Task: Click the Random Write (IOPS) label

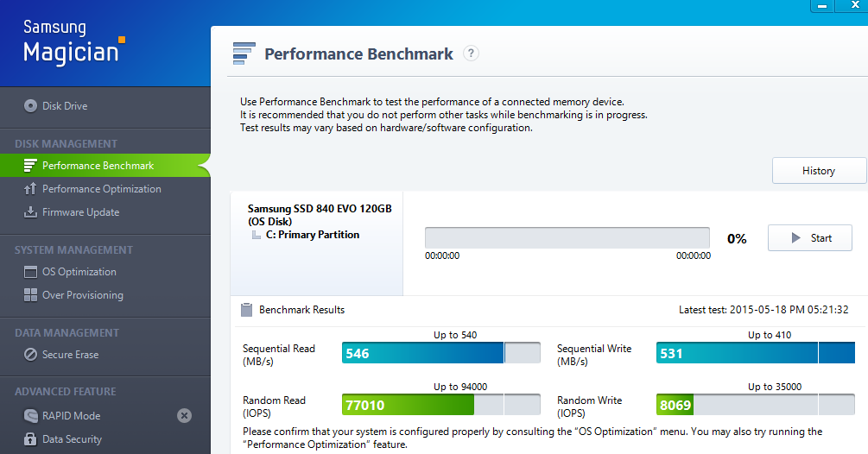Action: tap(589, 407)
